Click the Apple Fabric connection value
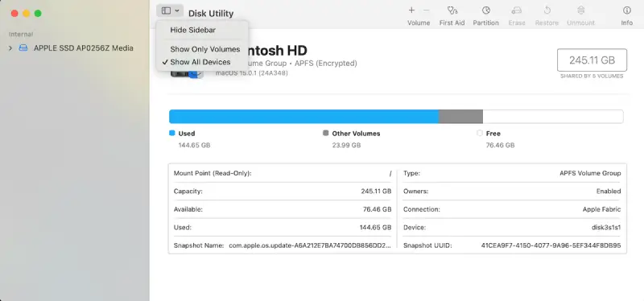 point(601,209)
